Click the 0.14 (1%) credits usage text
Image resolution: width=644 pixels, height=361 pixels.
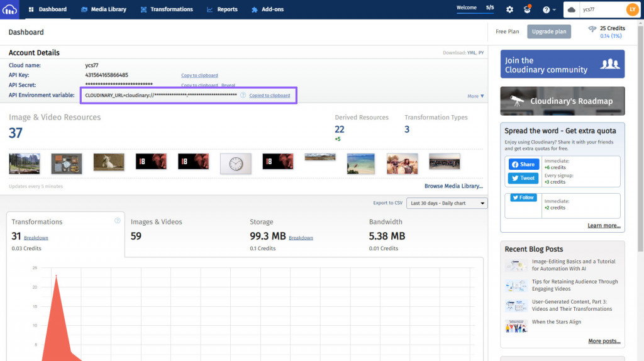[x=611, y=36]
